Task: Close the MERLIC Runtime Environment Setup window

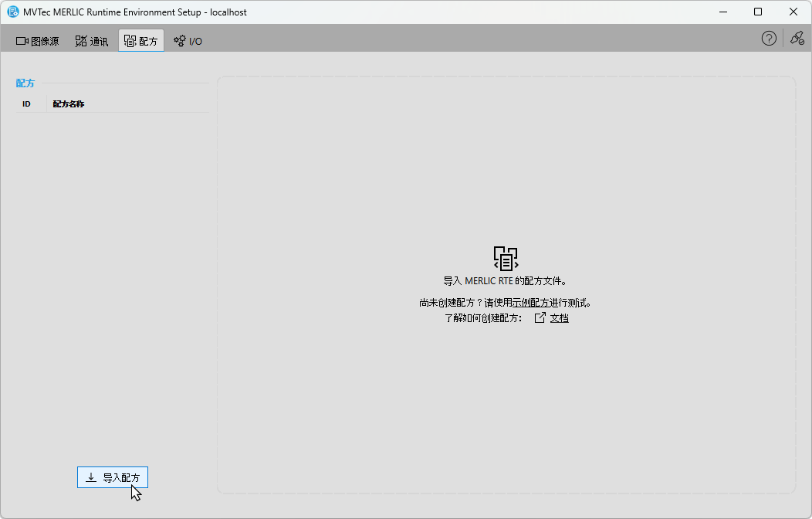Action: 793,12
